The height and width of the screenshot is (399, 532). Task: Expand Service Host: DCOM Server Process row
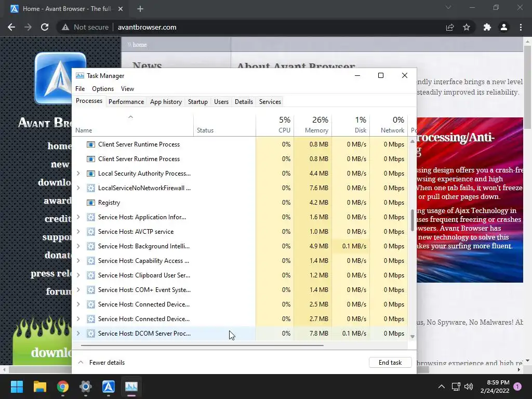78,334
